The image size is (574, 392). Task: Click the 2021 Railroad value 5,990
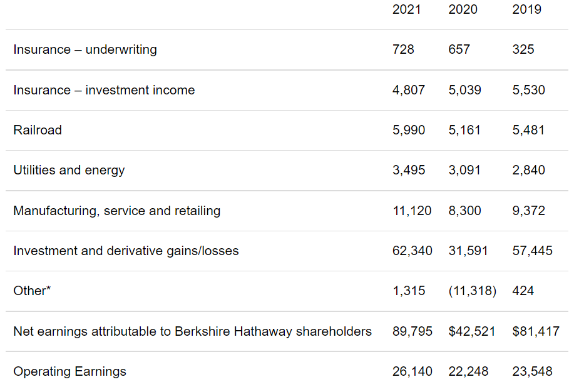coord(409,130)
